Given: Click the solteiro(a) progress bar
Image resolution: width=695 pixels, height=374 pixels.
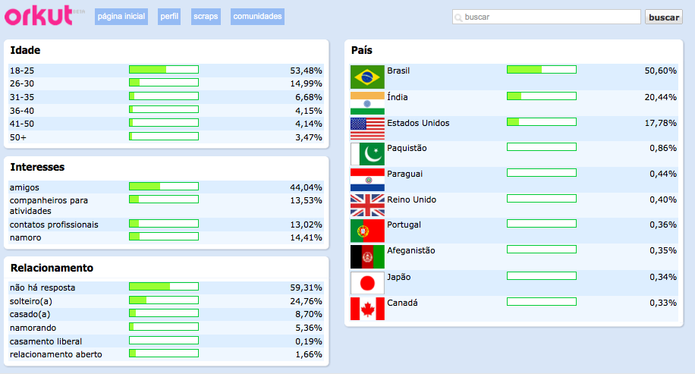Looking at the screenshot, I should coord(164,300).
